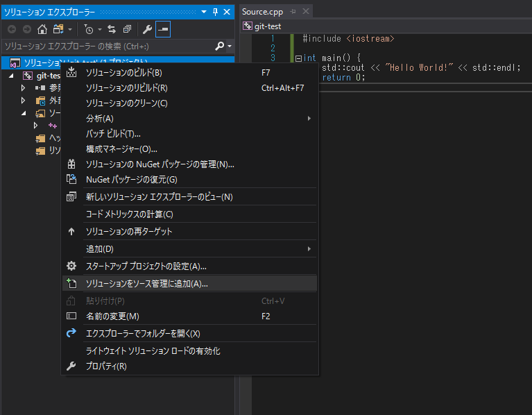
Task: Click the search magnifier icon
Action: [219, 46]
